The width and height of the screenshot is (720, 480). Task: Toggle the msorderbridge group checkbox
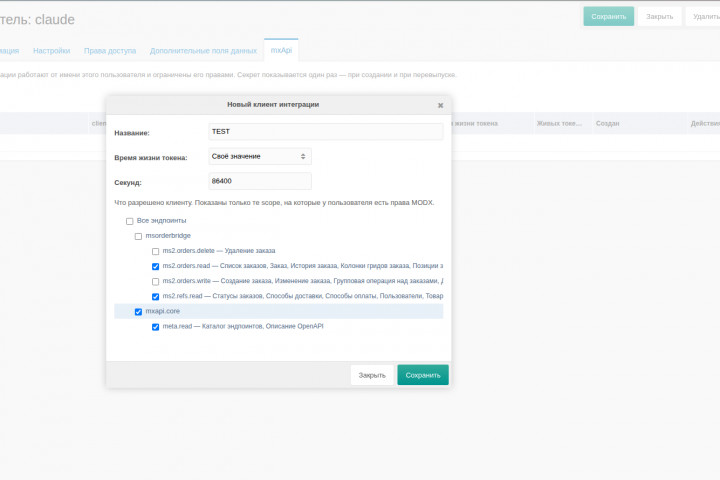click(138, 237)
